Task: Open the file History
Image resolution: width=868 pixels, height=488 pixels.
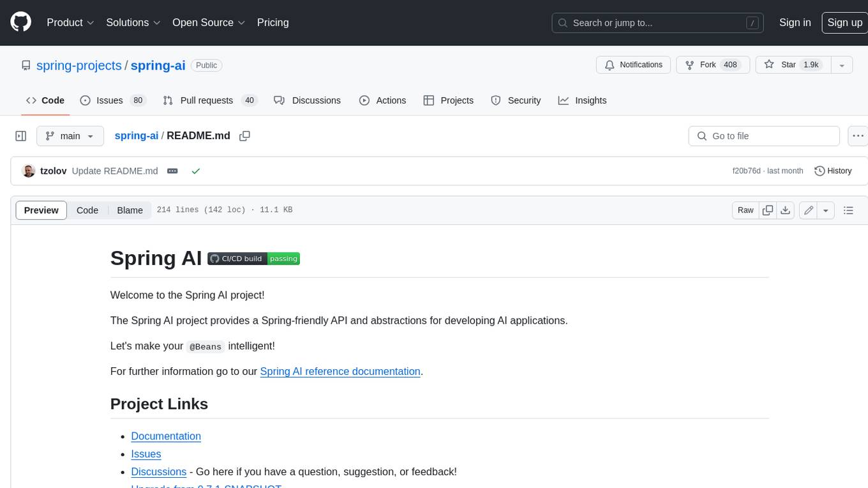Action: point(833,171)
